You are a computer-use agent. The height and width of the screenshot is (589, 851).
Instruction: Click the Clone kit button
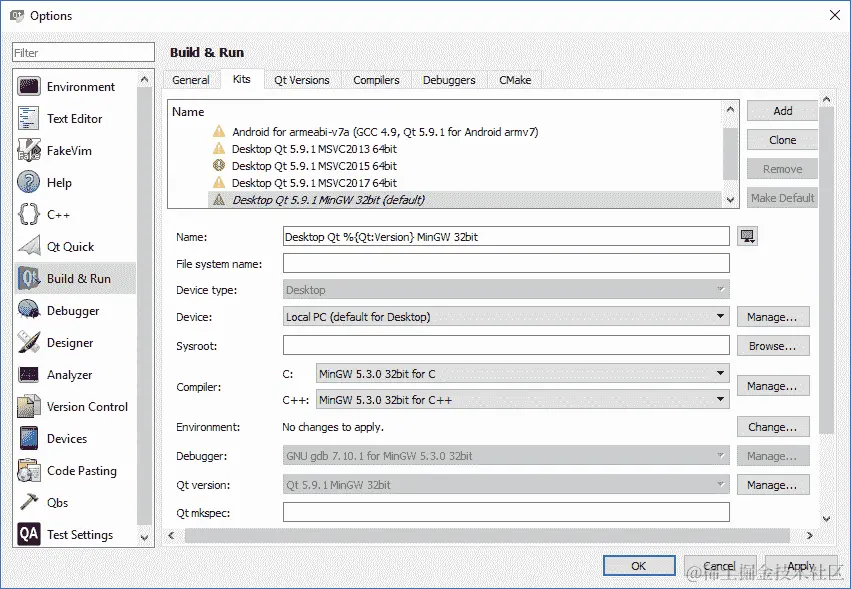click(x=782, y=140)
